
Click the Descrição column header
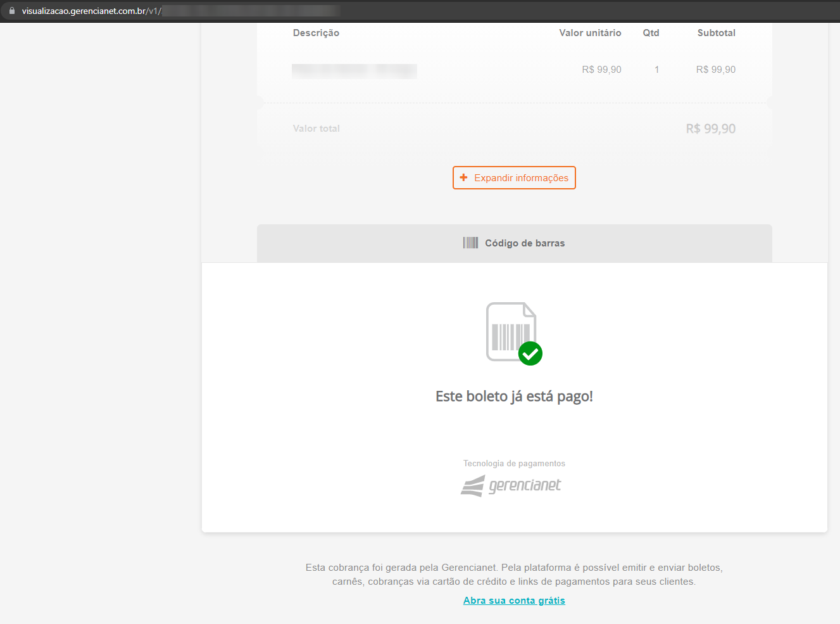(316, 33)
